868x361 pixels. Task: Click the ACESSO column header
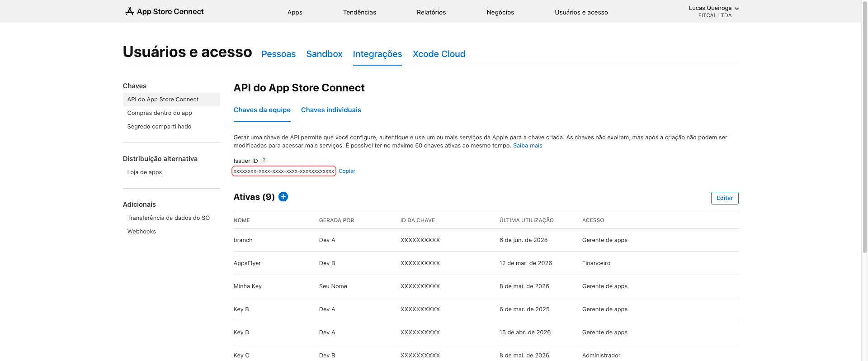tap(593, 220)
